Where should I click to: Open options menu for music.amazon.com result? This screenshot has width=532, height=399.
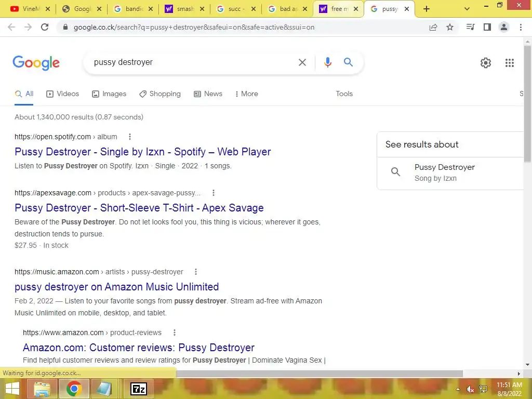[x=195, y=272]
